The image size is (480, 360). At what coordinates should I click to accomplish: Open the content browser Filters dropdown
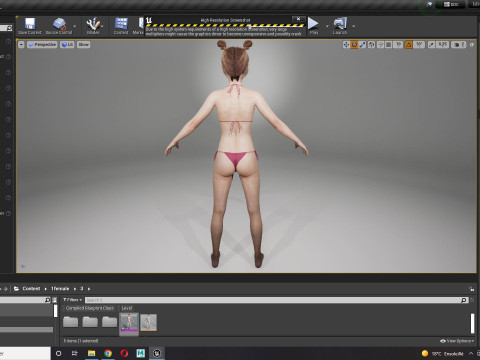[72, 300]
